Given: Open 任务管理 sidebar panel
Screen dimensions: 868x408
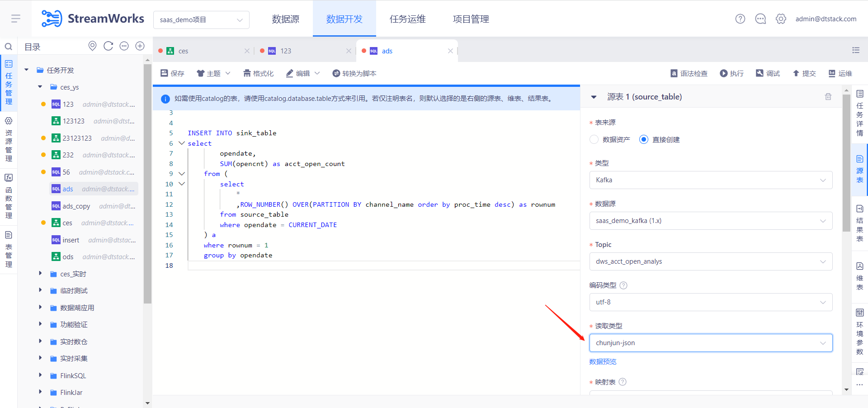Looking at the screenshot, I should (x=9, y=83).
